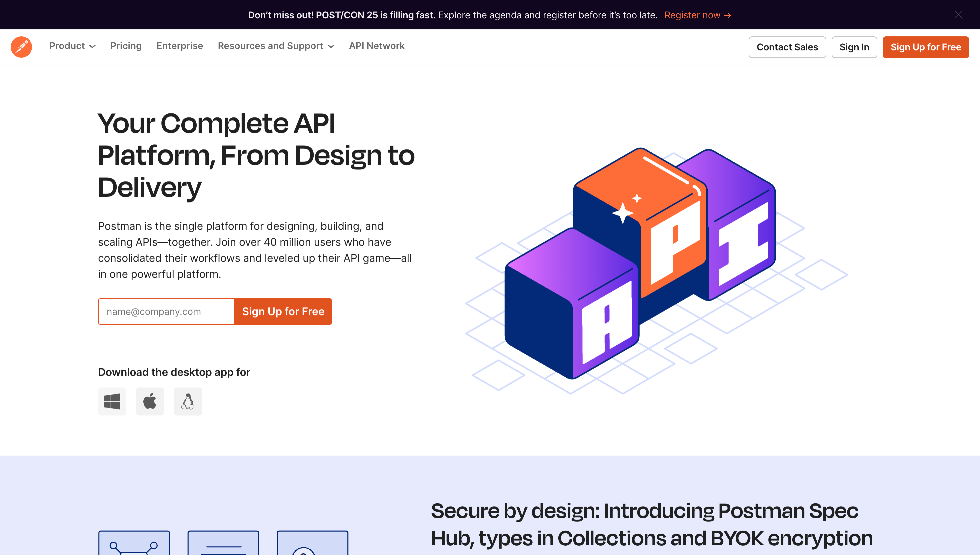Open the API Network page

(x=377, y=46)
